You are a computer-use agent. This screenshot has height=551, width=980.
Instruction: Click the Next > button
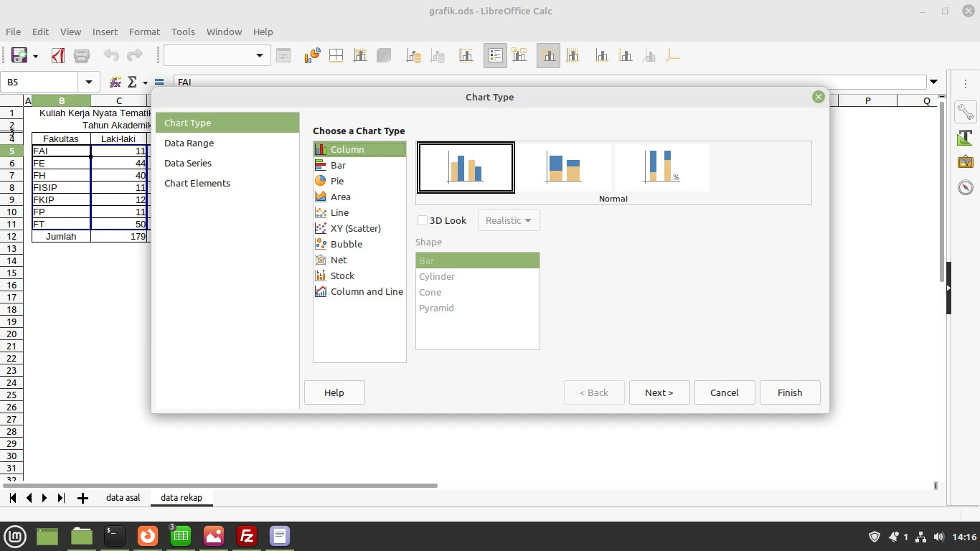pos(659,392)
